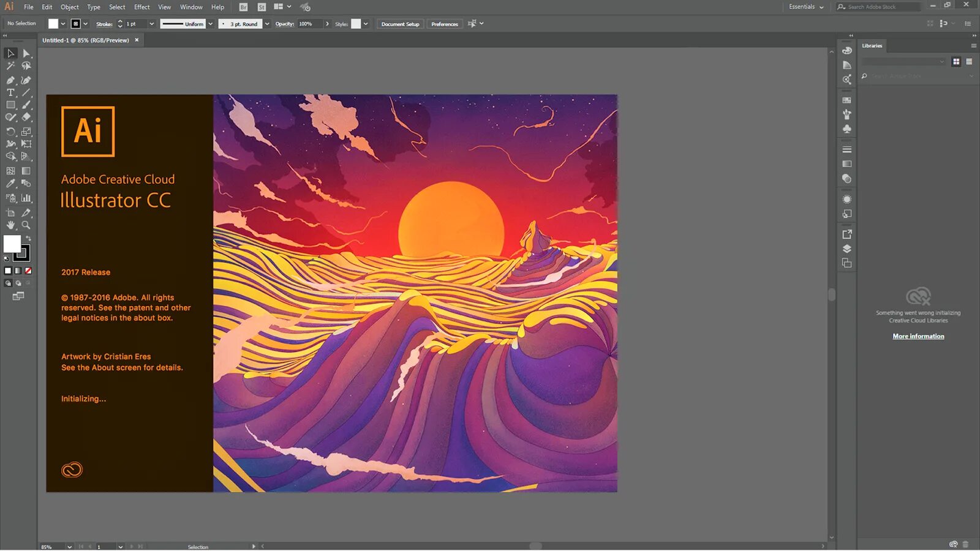Select the Free Transform tool
The image size is (980, 551).
point(26,144)
